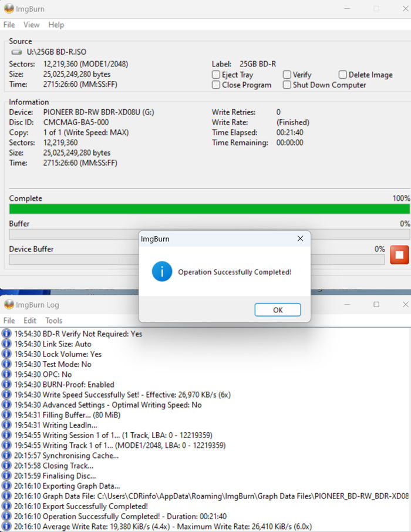Screen dimensions: 411x532
Task: Tick the Delete Image checkbox
Action: [342, 75]
